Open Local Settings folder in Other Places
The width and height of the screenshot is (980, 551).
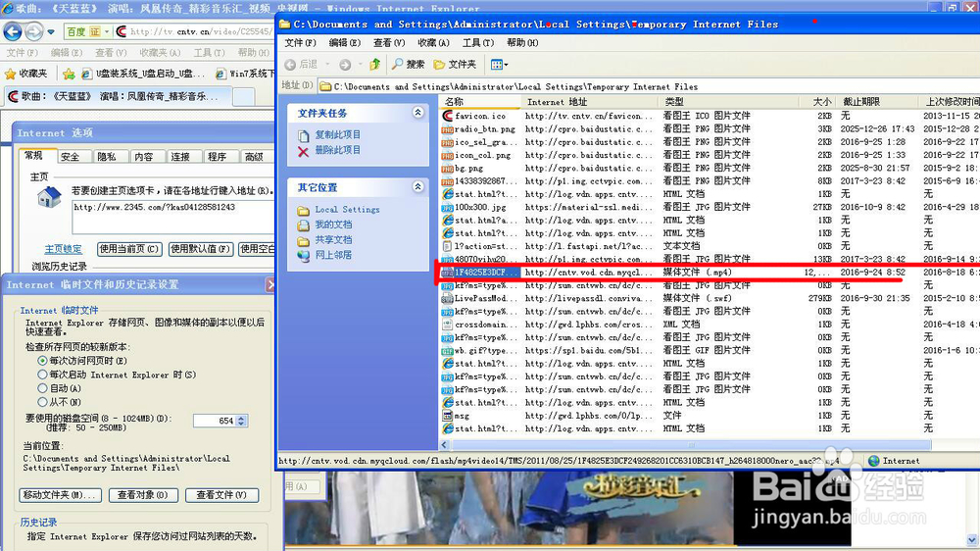[x=347, y=210]
